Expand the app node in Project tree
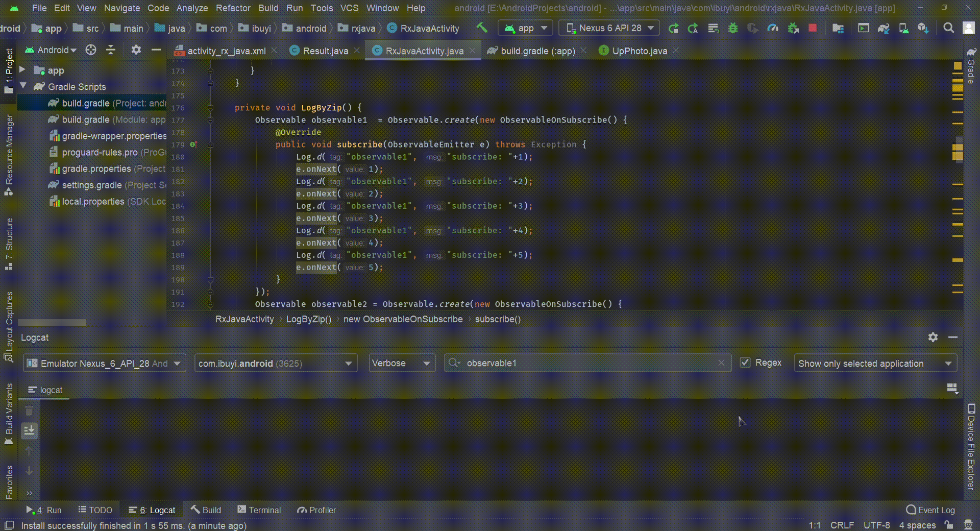The height and width of the screenshot is (531, 980). pyautogui.click(x=22, y=69)
